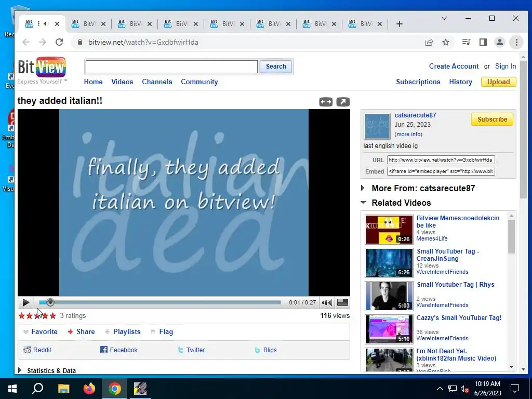Mute the video using the speaker icon
Image resolution: width=532 pixels, height=399 pixels.
click(327, 302)
